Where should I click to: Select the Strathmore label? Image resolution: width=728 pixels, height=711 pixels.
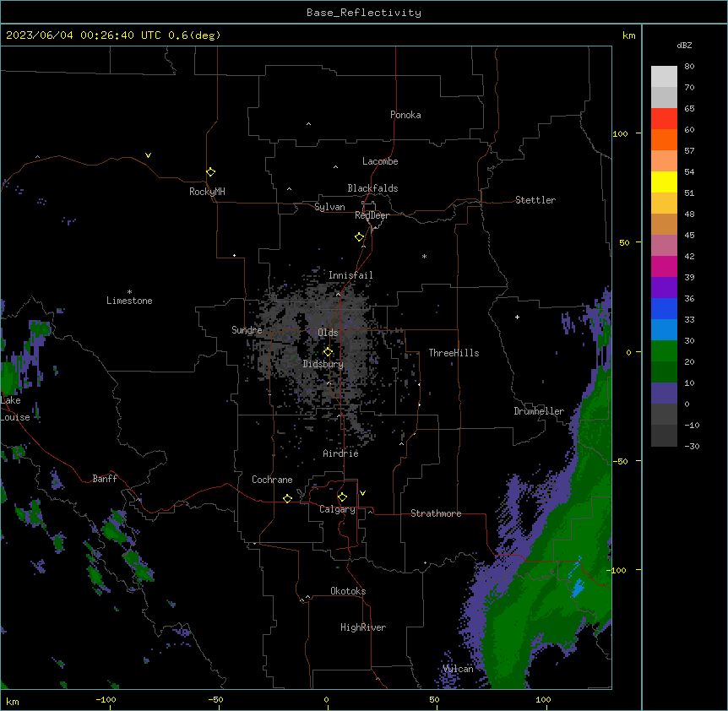[x=436, y=513]
